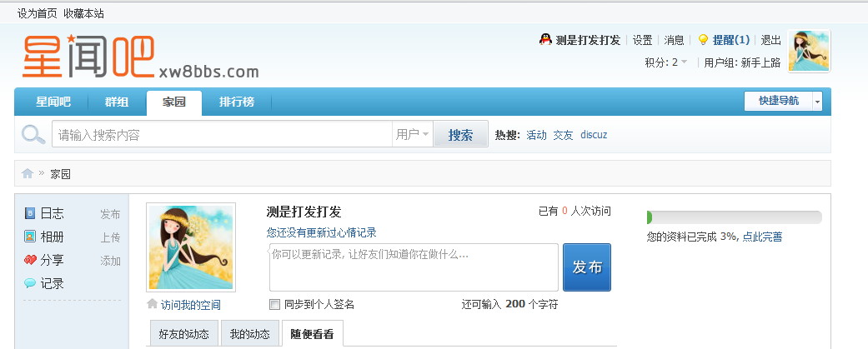Click the 日志 blog icon in sidebar
The image size is (868, 349).
coord(30,213)
